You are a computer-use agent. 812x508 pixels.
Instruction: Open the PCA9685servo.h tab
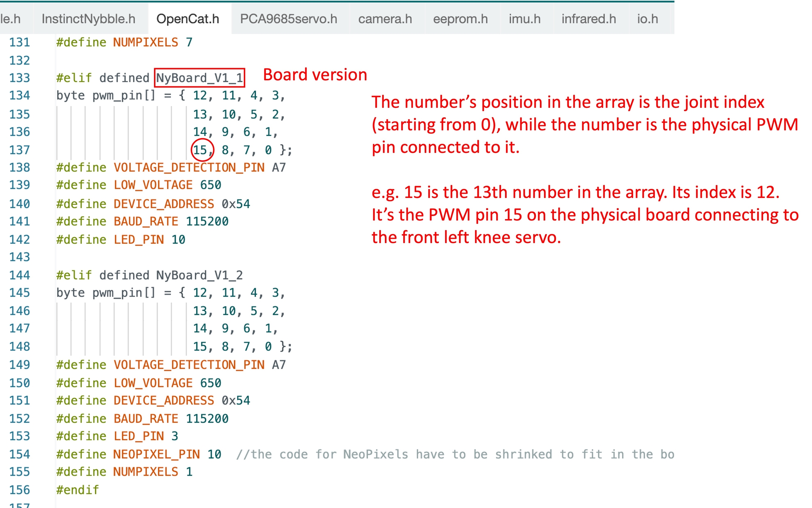pos(288,19)
